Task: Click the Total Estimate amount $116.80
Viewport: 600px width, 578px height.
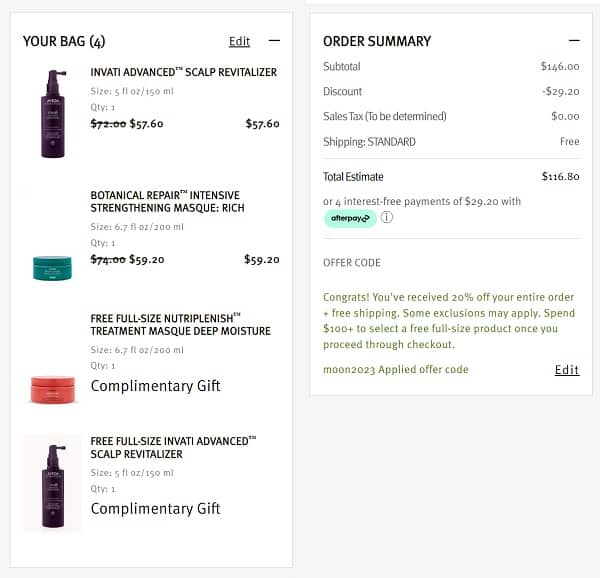Action: (561, 176)
